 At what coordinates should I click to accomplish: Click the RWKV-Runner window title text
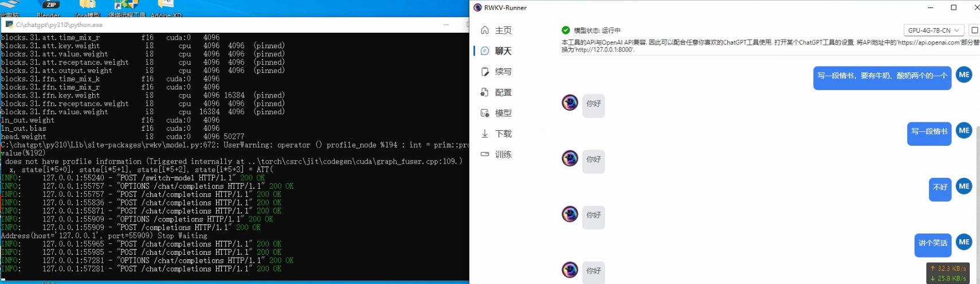(505, 7)
